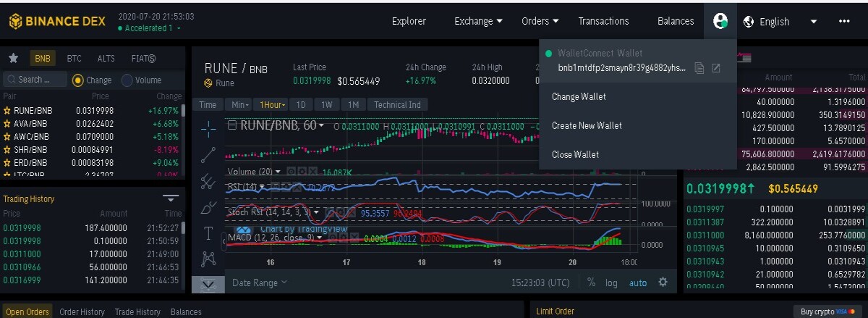Select the 1W chart interval
The width and height of the screenshot is (868, 318).
[x=327, y=104]
